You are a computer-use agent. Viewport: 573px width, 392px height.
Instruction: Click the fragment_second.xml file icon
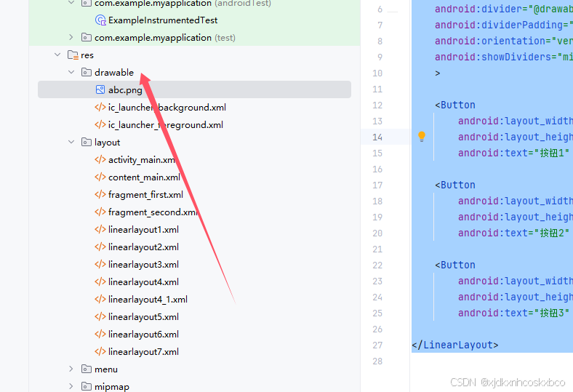pyautogui.click(x=100, y=212)
